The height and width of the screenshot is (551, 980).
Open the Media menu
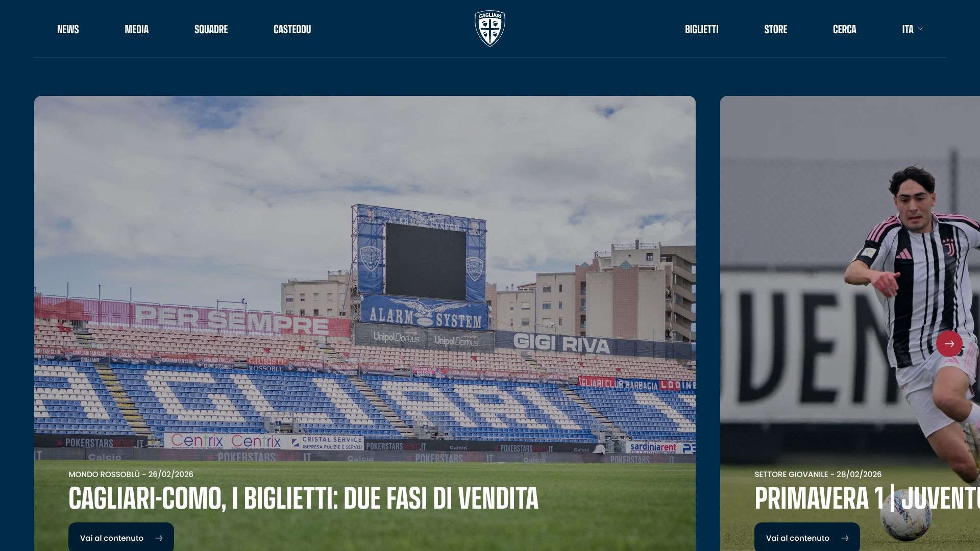coord(137,29)
